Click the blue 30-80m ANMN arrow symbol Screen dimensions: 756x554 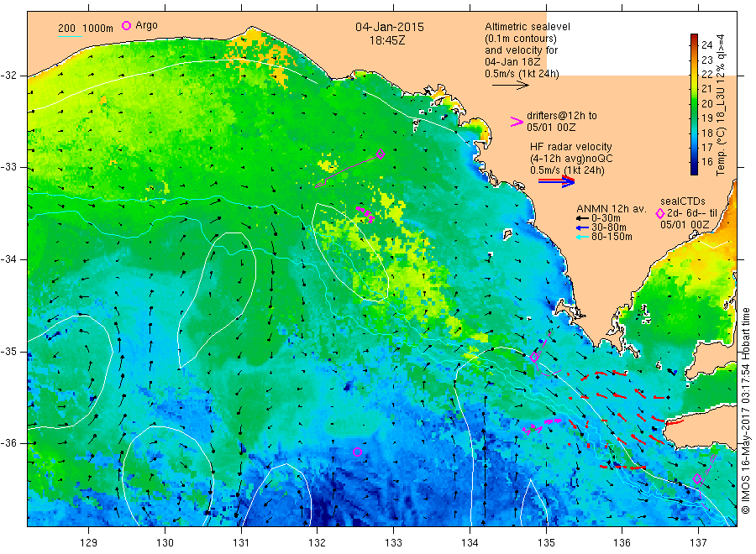583,227
